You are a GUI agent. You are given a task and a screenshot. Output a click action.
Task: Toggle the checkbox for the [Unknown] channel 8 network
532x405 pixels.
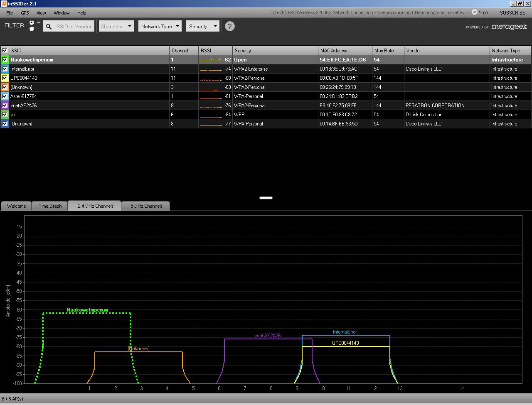(5, 124)
